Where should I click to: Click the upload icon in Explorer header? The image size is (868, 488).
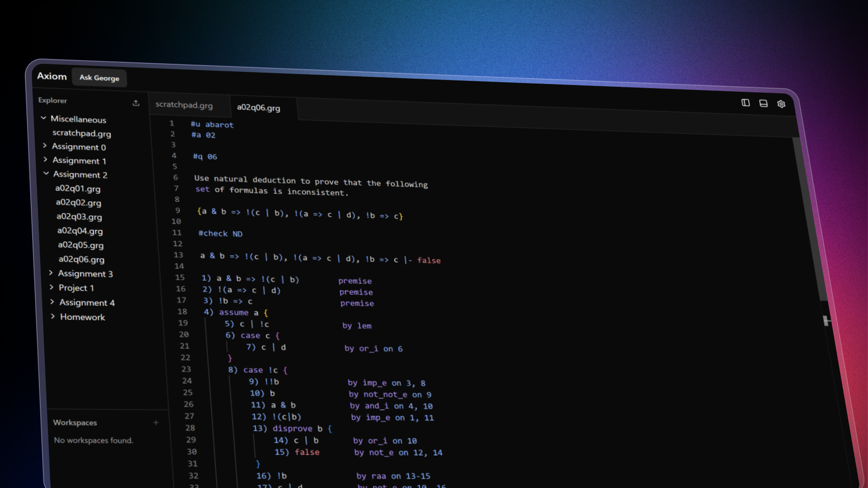click(x=136, y=103)
